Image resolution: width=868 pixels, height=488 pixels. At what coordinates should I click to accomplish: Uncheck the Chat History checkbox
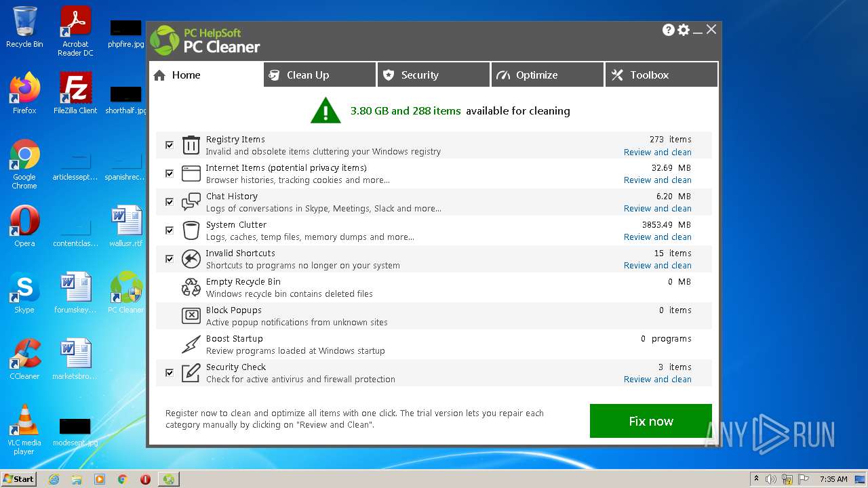pos(170,202)
